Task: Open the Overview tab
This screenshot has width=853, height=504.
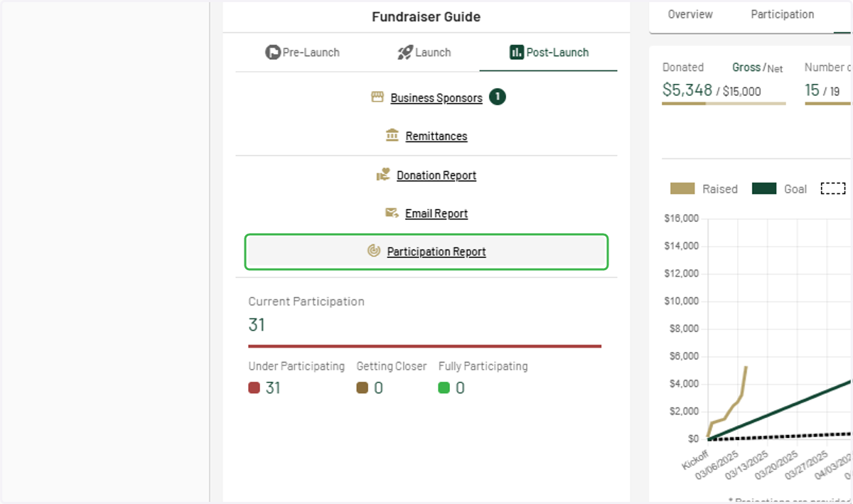Action: coord(690,14)
